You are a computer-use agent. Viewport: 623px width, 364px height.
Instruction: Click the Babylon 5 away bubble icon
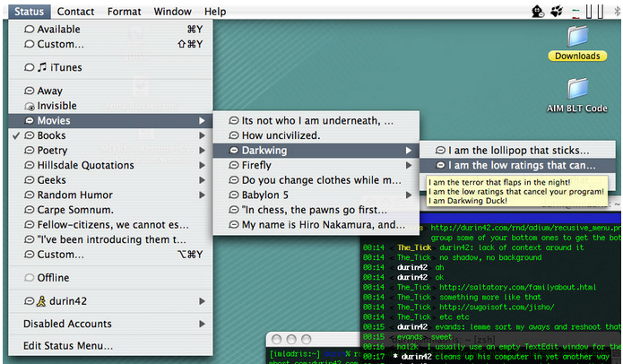pyautogui.click(x=234, y=195)
